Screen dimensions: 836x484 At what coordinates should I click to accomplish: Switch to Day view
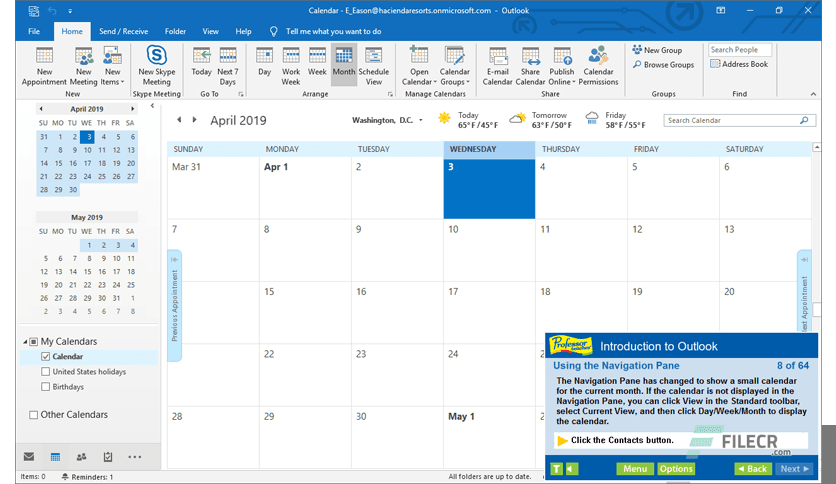(x=264, y=62)
